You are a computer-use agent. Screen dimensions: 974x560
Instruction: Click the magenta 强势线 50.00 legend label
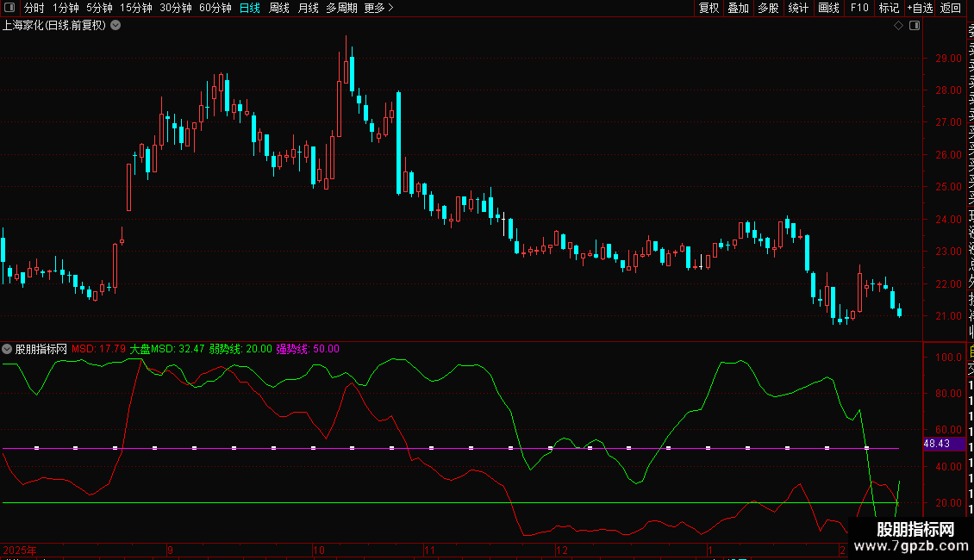tap(308, 349)
